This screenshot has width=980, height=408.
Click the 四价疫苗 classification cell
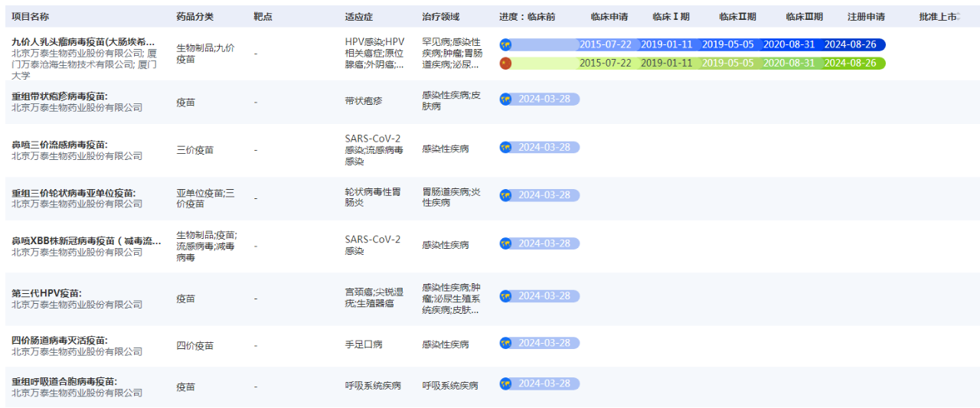click(195, 346)
